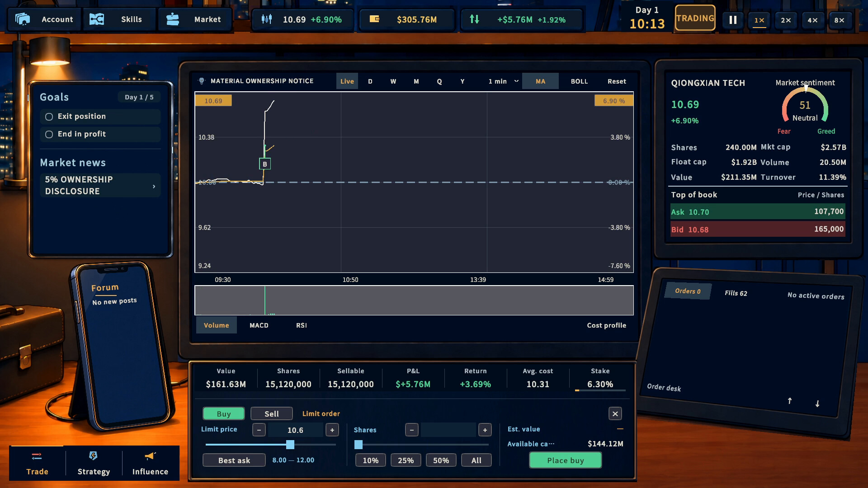
Task: Switch to the MACD indicator tab
Action: pos(259,325)
